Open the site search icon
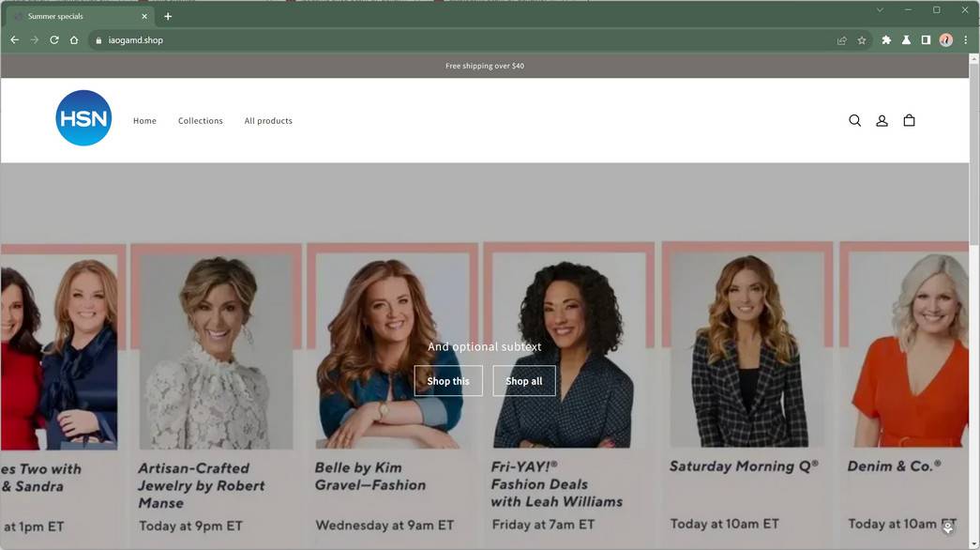The width and height of the screenshot is (980, 550). coord(854,120)
